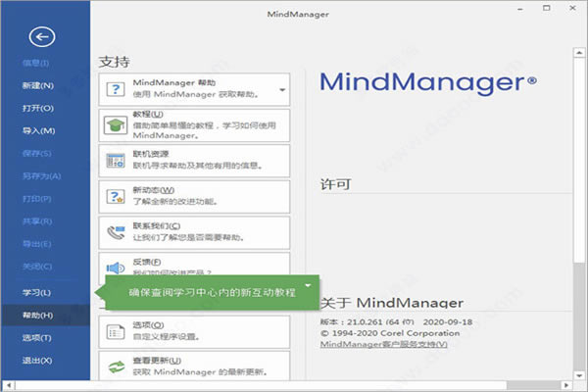Minimize the MindManager window
588x392 pixels.
(520, 9)
